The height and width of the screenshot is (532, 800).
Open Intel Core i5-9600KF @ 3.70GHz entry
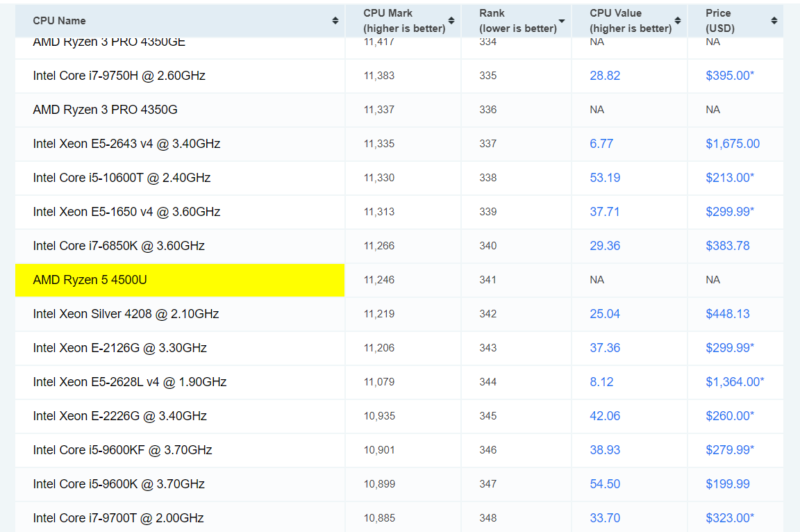tap(122, 450)
